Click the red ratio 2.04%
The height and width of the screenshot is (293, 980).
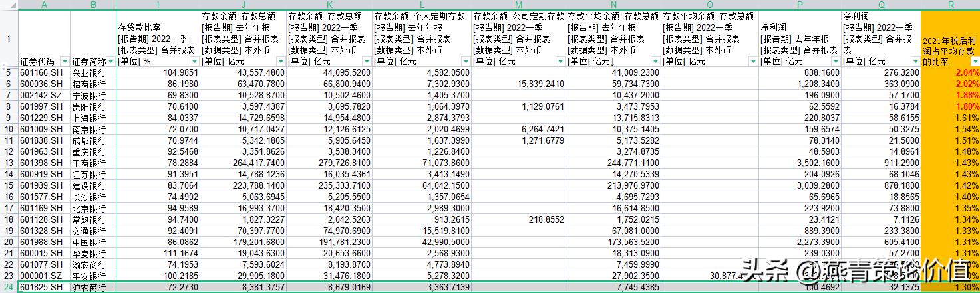point(950,72)
